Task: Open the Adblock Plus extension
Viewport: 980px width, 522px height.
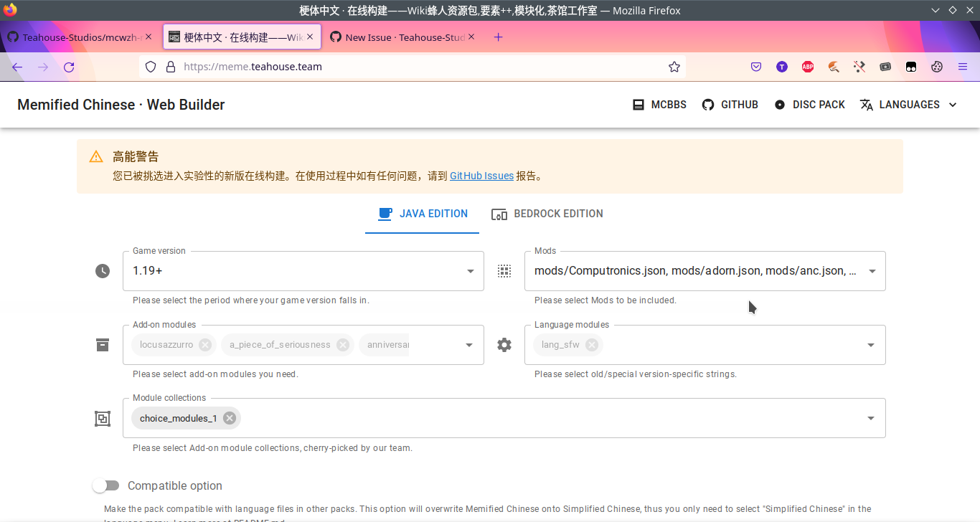Action: 808,67
